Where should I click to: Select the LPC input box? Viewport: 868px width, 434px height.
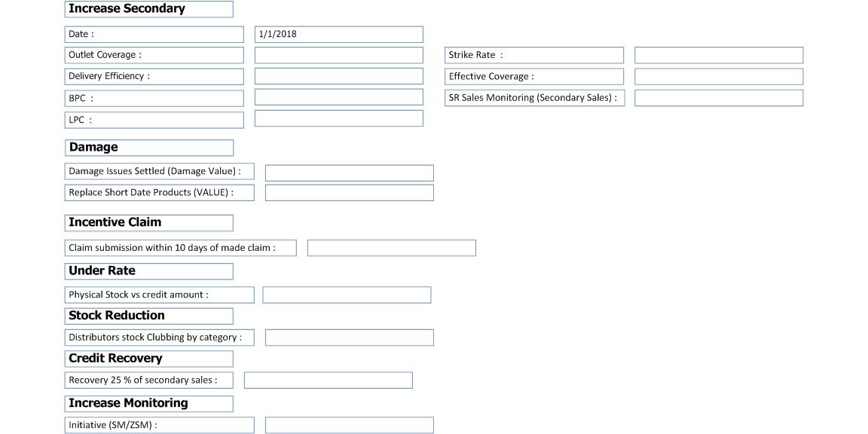pos(338,118)
